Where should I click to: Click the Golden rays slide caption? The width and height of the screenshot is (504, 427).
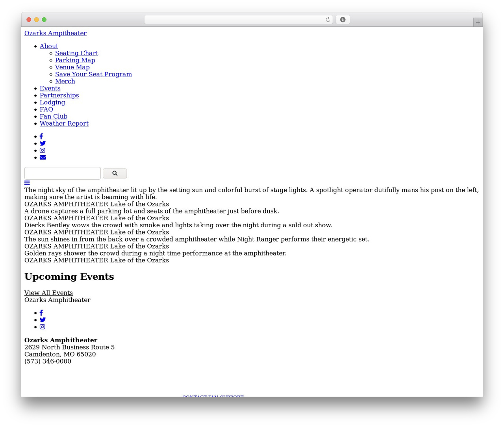click(x=156, y=254)
